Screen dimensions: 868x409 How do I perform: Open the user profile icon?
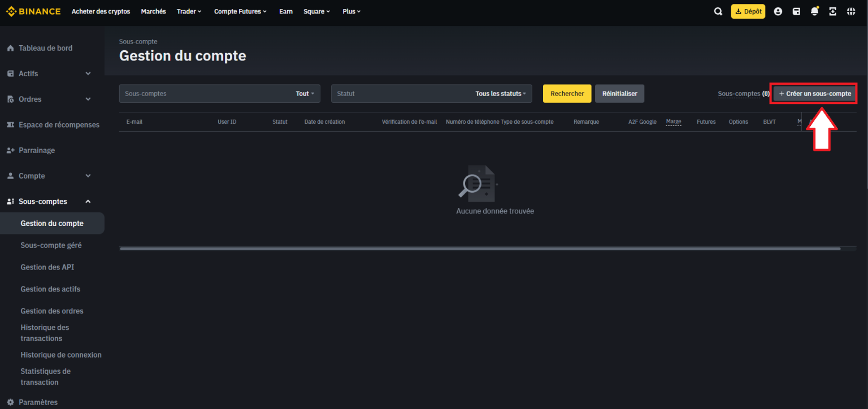(778, 11)
